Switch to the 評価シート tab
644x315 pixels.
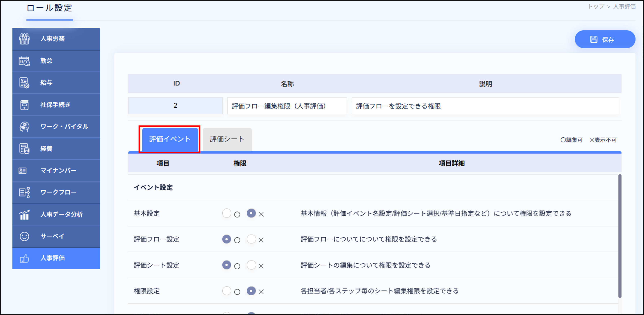click(227, 139)
